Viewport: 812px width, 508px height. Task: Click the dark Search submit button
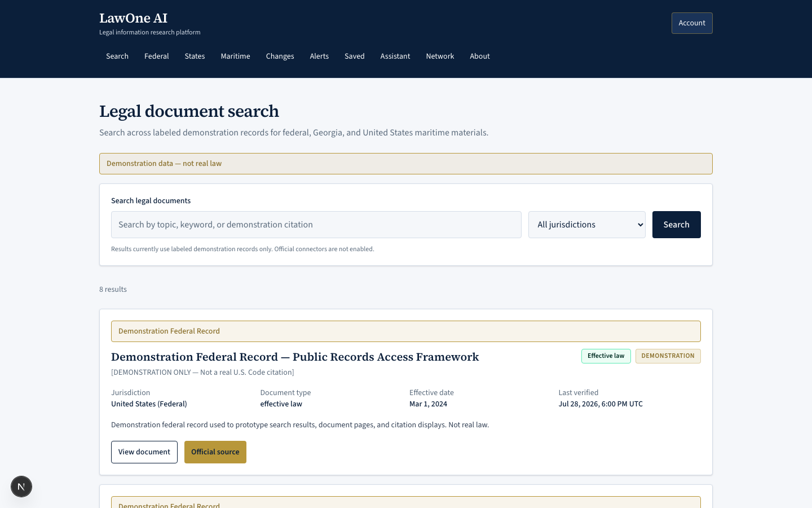(x=677, y=225)
